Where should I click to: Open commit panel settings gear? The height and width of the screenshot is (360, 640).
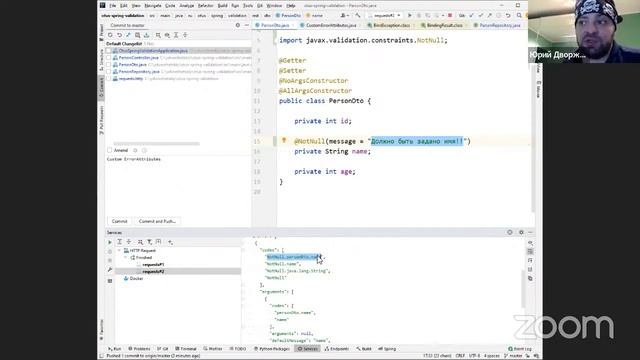tap(238, 25)
